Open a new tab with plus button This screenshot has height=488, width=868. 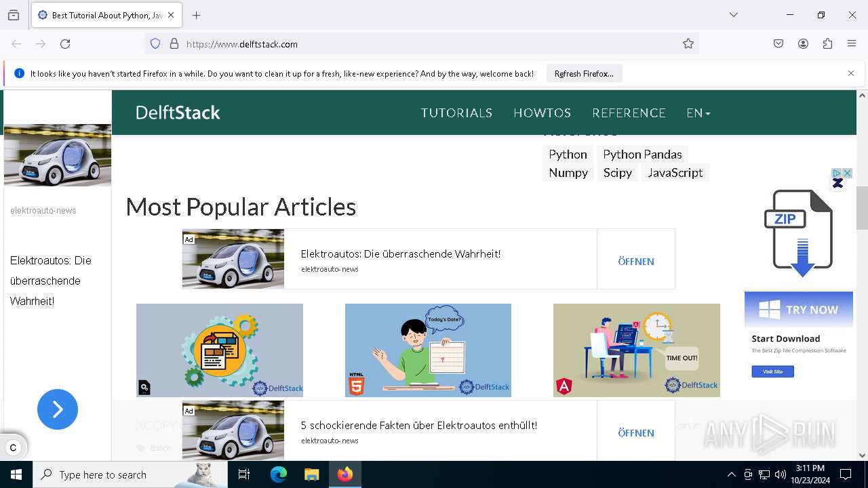pyautogui.click(x=197, y=15)
